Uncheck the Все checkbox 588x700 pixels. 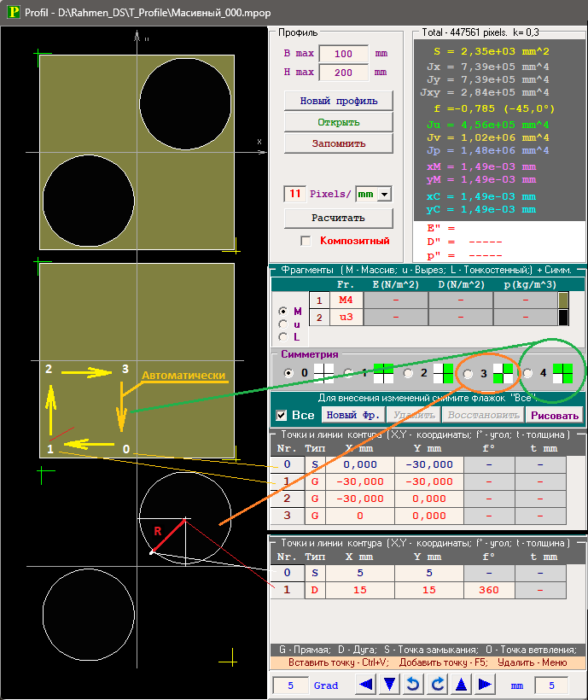[281, 416]
